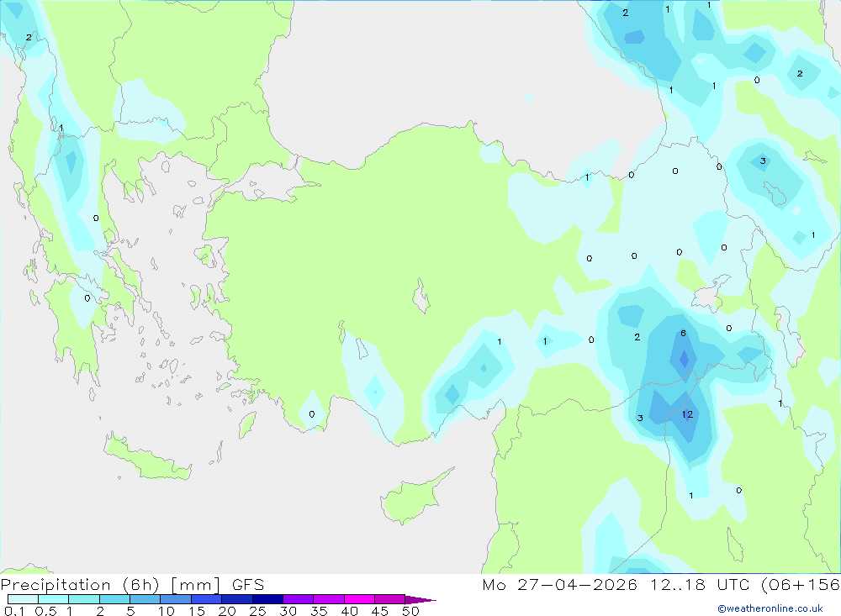This screenshot has height=616, width=841.
Task: Click the legend label '45'
Action: coord(380,611)
